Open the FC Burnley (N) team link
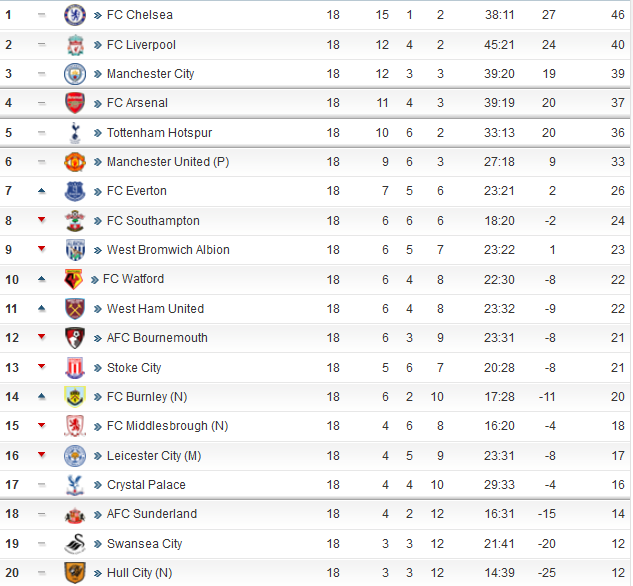 [146, 397]
